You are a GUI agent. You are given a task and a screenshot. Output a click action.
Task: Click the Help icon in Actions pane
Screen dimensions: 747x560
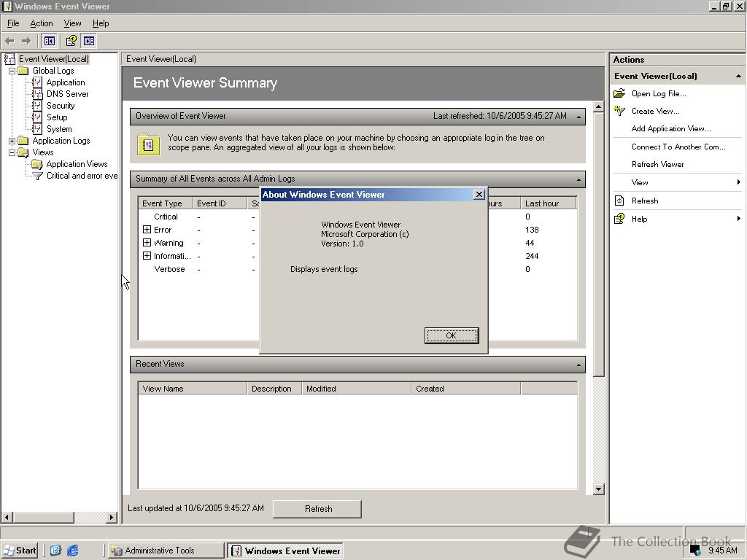pos(619,219)
